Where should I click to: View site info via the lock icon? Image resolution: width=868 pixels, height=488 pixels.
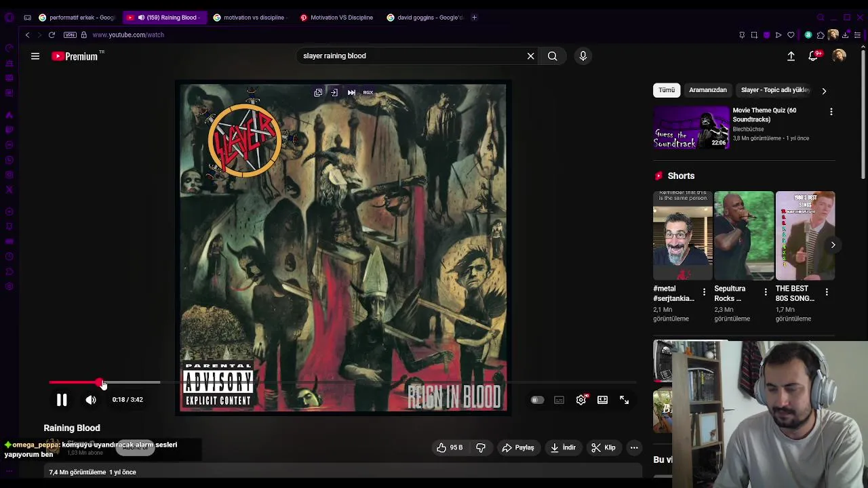84,35
